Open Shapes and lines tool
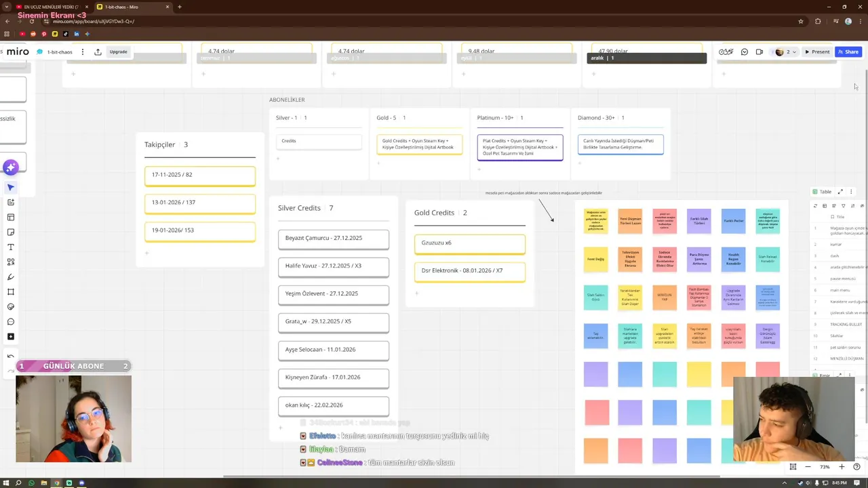The image size is (868, 488). 11,262
